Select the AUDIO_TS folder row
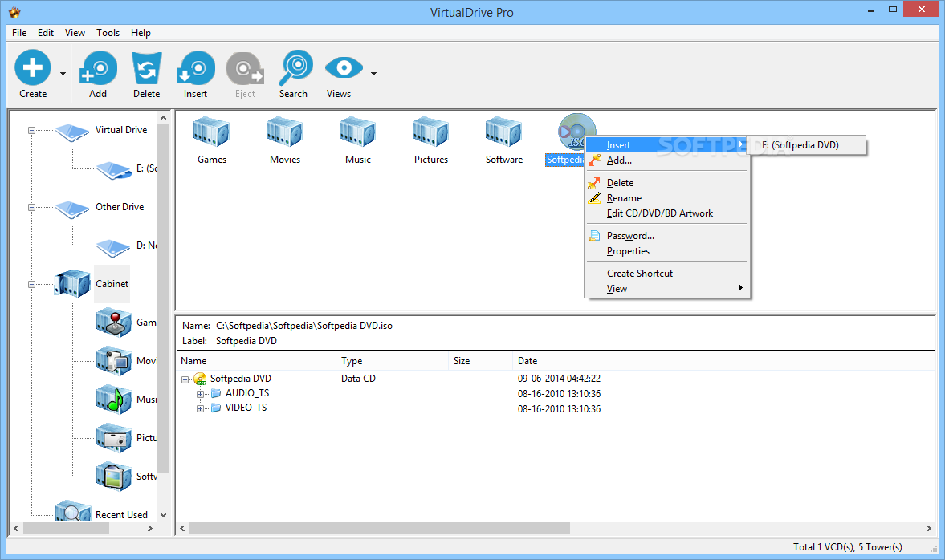This screenshot has height=560, width=945. 247,393
